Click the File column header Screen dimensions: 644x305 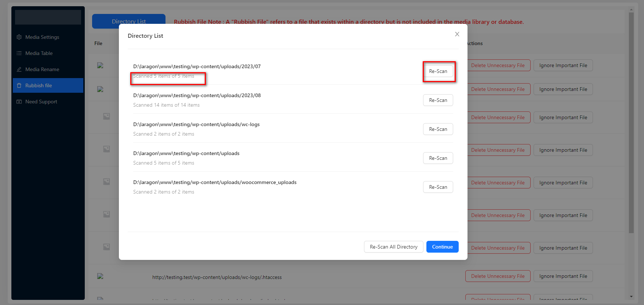pos(98,43)
